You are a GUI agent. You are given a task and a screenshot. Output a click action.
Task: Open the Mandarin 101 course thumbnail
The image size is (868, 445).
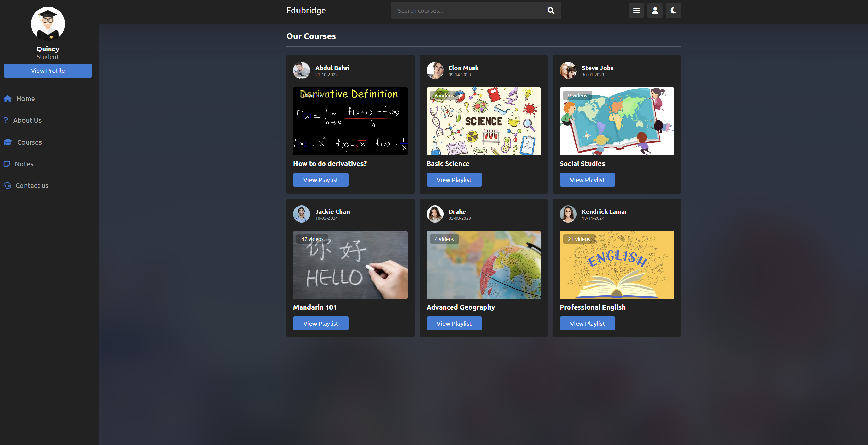(x=350, y=265)
